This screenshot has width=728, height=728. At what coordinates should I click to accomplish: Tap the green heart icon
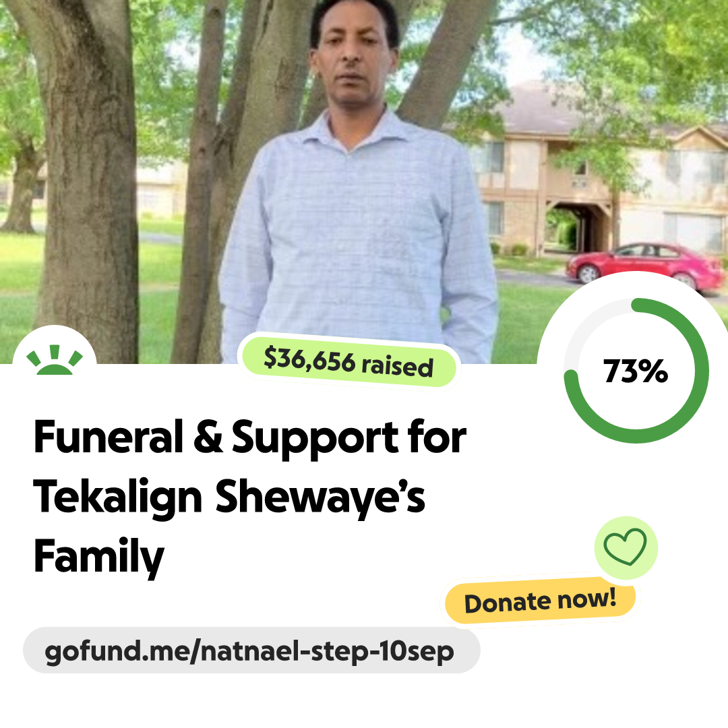coord(625,547)
